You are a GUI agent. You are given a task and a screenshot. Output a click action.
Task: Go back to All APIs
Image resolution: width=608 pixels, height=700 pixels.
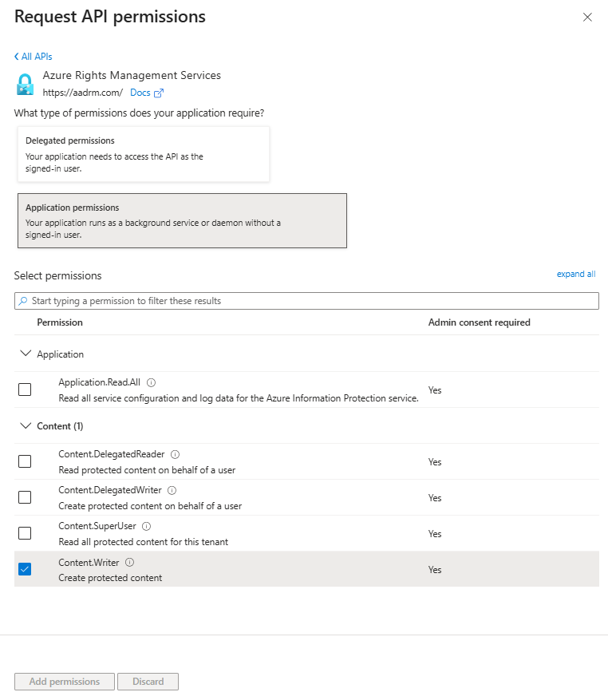coord(34,57)
